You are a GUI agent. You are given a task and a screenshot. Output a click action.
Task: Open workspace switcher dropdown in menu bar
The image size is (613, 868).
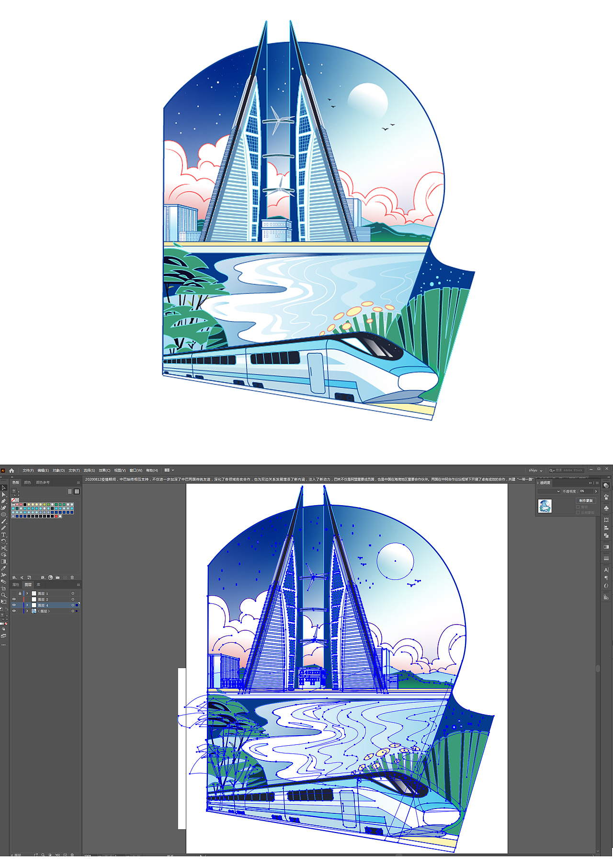169,470
